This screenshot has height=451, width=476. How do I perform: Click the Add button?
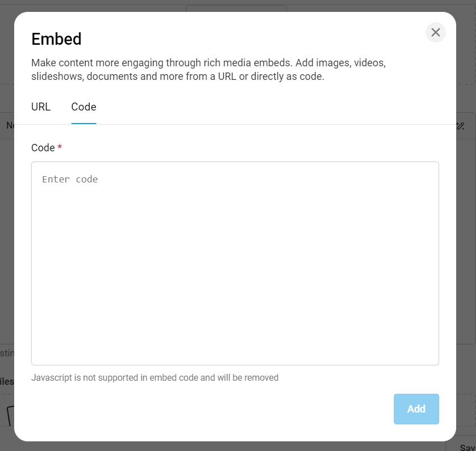click(x=416, y=409)
